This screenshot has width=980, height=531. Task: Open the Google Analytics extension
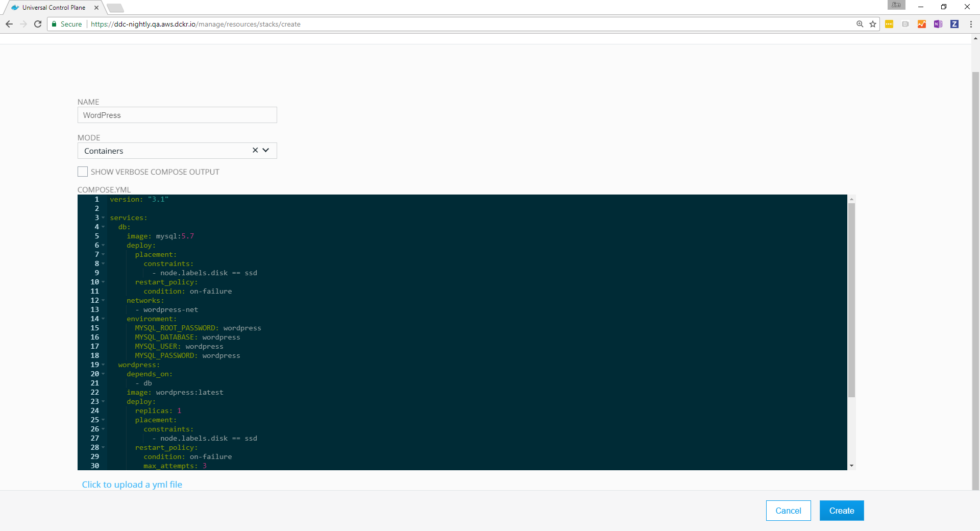(921, 24)
